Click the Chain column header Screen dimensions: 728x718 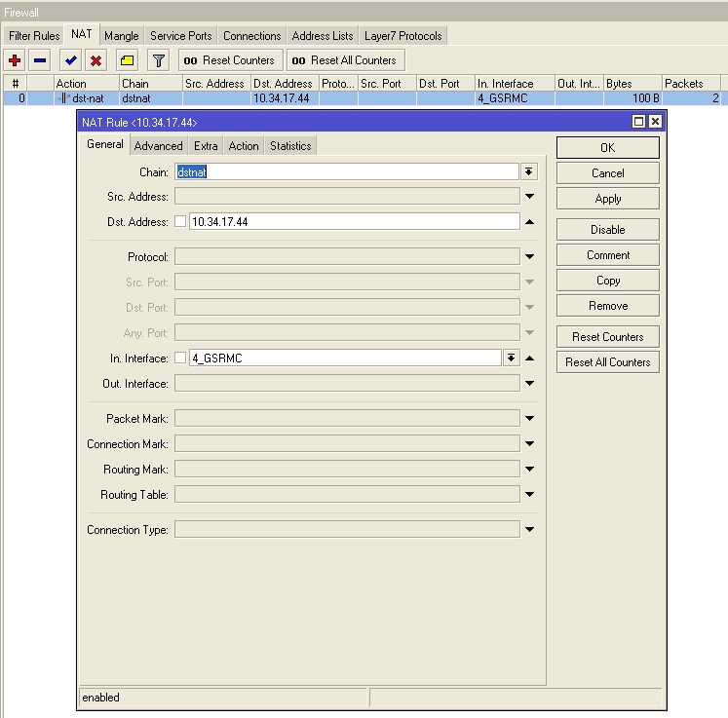tap(151, 84)
